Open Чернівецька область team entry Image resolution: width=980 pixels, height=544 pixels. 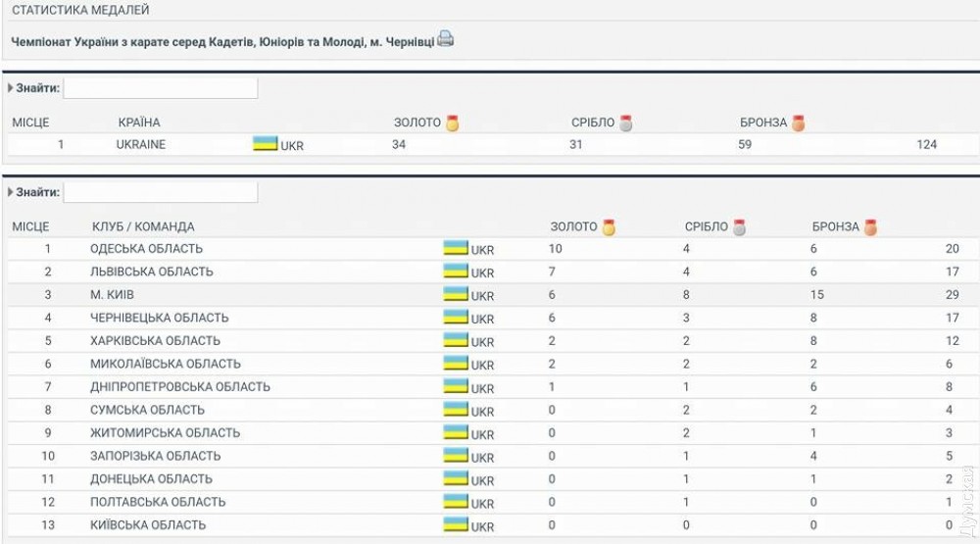[x=159, y=318]
